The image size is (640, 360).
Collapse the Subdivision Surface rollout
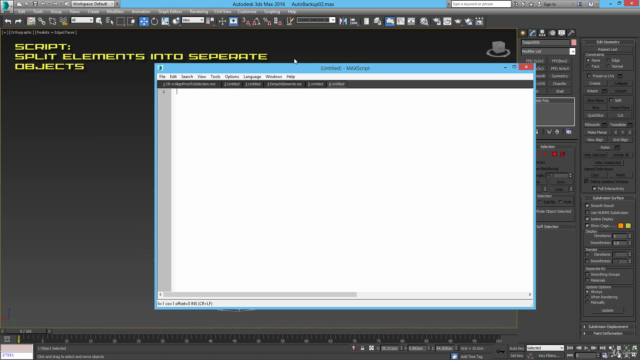point(608,198)
